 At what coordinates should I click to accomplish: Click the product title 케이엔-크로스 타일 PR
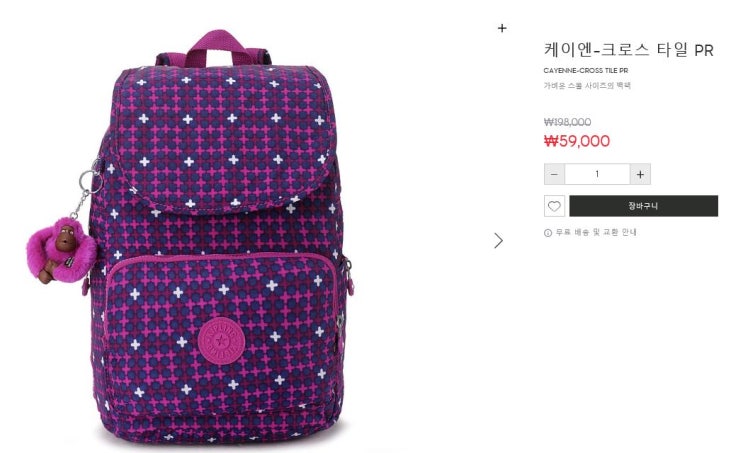point(628,50)
